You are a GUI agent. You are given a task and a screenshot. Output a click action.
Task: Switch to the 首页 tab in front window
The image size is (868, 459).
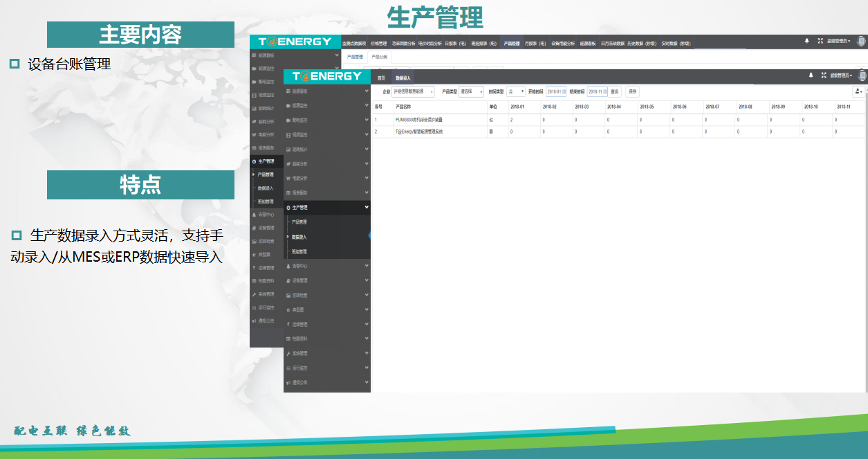[x=381, y=78]
